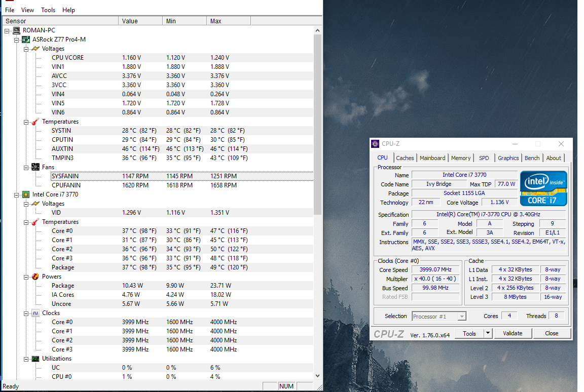Viewport: 584px width, 392px height.
Task: Collapse the ROMAN-PC root node
Action: pos(7,31)
